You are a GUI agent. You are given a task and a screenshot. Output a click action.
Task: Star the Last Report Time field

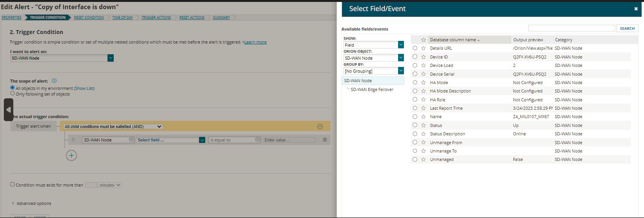pos(423,108)
